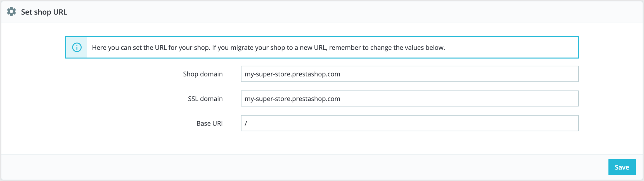Click the Shop domain label
This screenshot has height=181, width=644.
click(x=203, y=74)
